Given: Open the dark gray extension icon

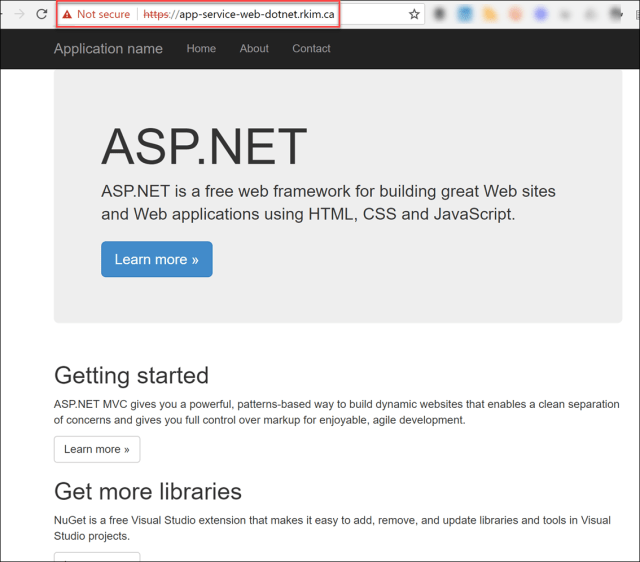Looking at the screenshot, I should pos(441,15).
